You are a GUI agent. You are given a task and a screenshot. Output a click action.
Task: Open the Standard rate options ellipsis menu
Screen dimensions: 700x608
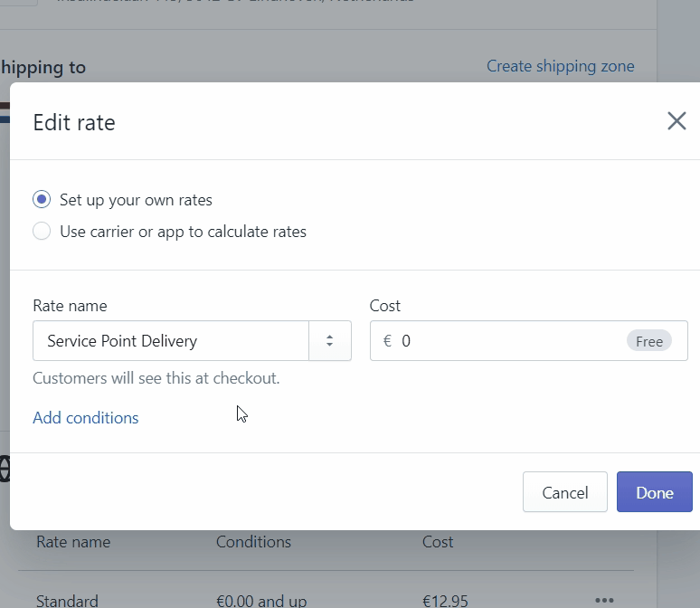click(x=604, y=600)
